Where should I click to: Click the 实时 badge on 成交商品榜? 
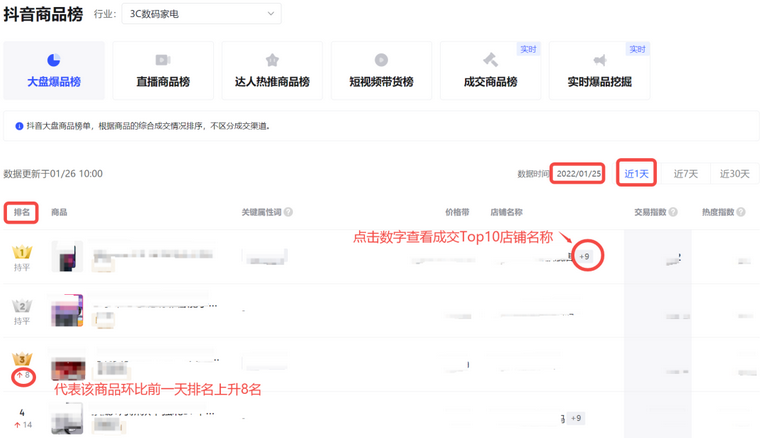(x=528, y=49)
